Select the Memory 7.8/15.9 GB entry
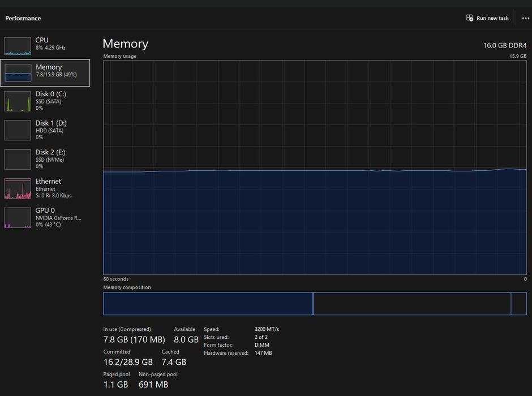Image resolution: width=532 pixels, height=396 pixels. (x=45, y=72)
